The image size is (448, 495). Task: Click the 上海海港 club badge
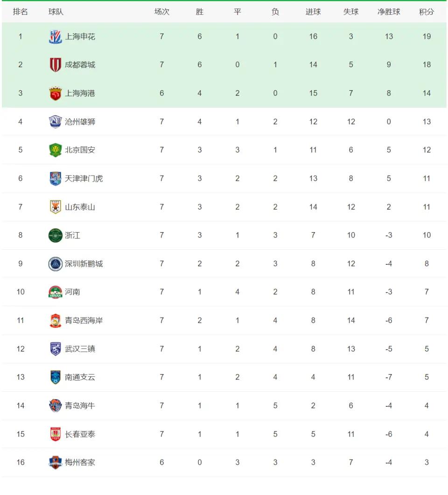[56, 93]
